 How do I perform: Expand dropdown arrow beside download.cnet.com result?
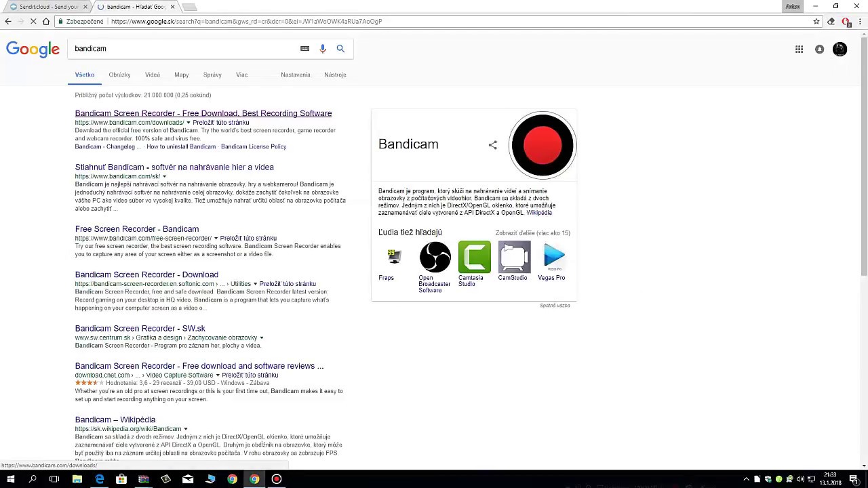pyautogui.click(x=218, y=375)
